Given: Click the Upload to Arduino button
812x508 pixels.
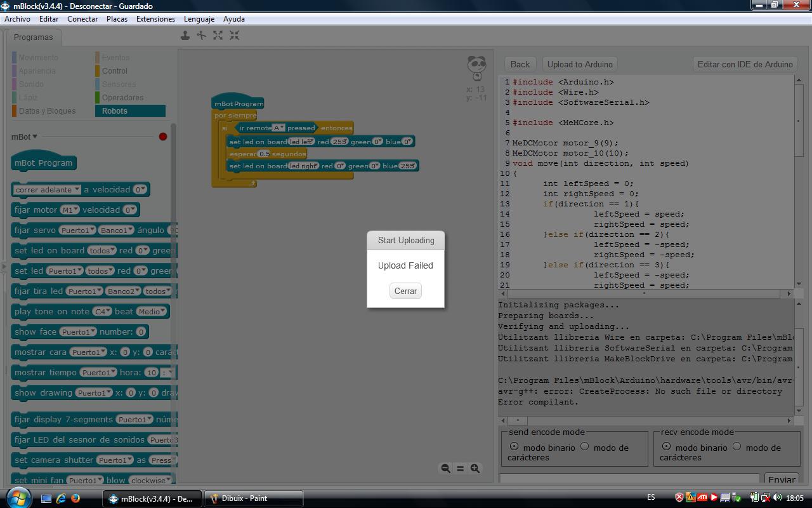Looking at the screenshot, I should [x=580, y=64].
